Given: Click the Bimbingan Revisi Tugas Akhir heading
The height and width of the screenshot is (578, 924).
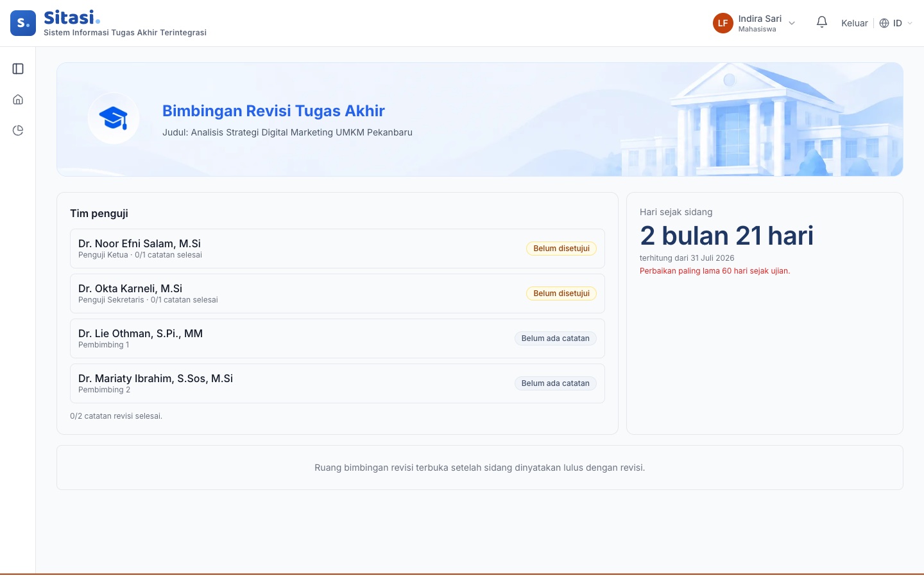Looking at the screenshot, I should [273, 111].
